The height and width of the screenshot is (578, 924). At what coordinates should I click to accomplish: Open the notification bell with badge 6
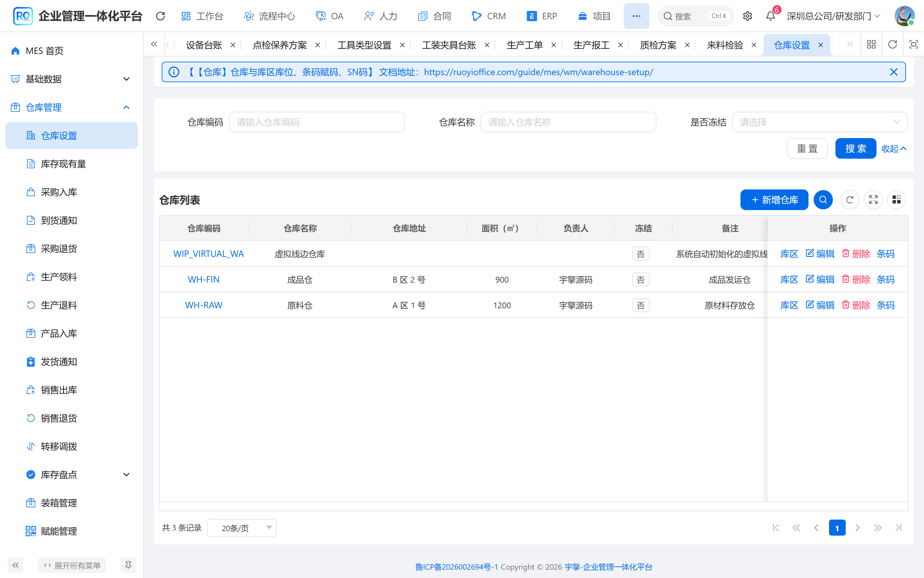pos(771,16)
